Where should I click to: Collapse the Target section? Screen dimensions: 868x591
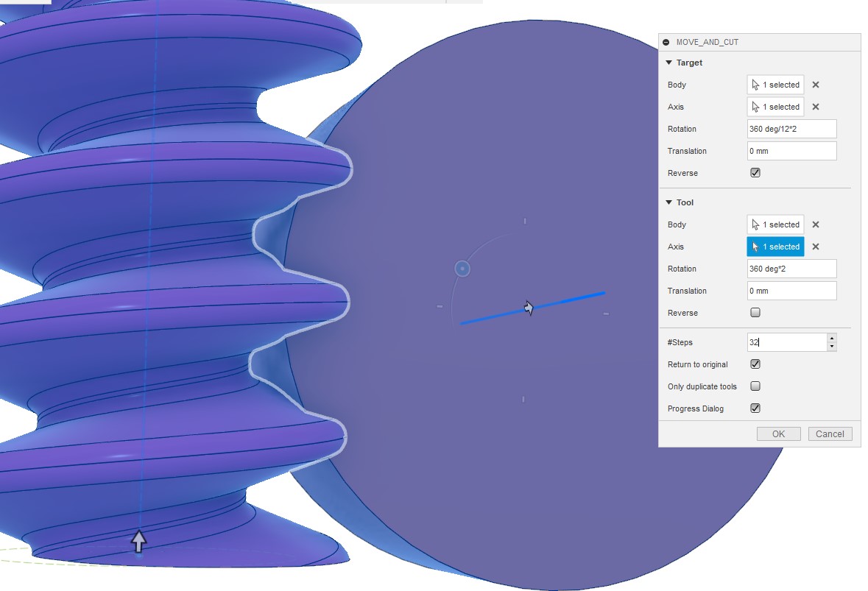coord(668,63)
